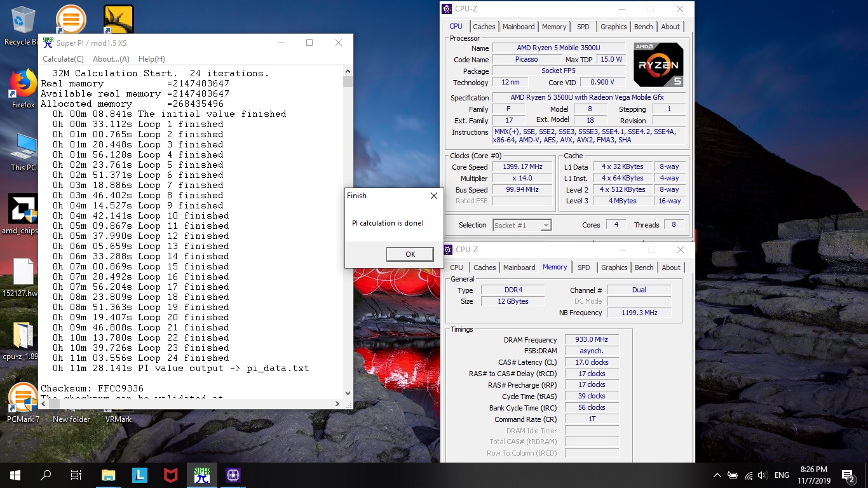868x488 pixels.
Task: Select Bench tab in lower CPU-Z
Action: pos(644,268)
